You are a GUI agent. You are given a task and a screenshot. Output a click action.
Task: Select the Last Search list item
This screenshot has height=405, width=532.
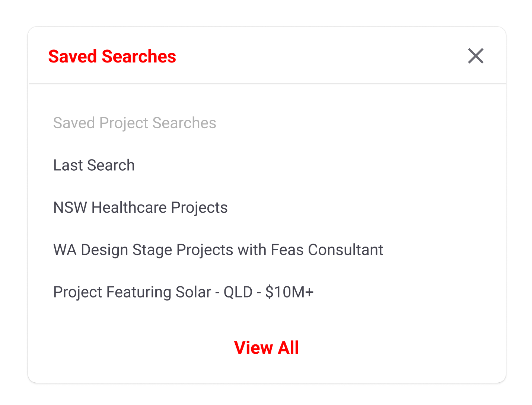[94, 165]
